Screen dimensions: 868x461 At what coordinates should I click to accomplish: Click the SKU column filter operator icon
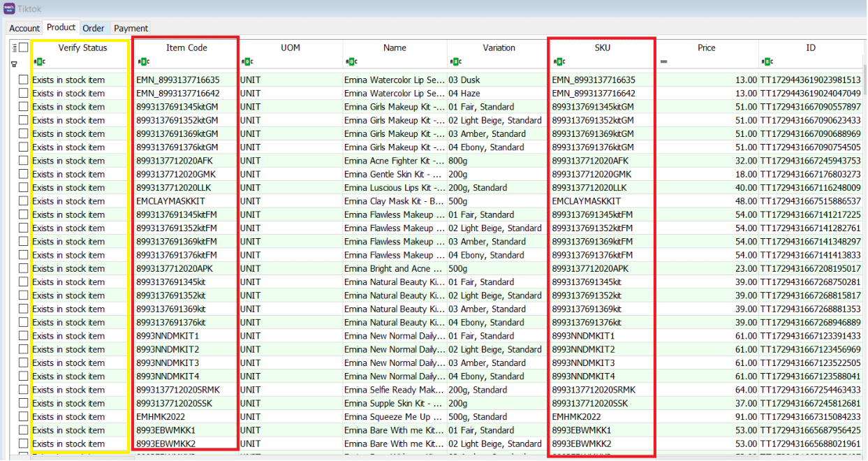557,62
